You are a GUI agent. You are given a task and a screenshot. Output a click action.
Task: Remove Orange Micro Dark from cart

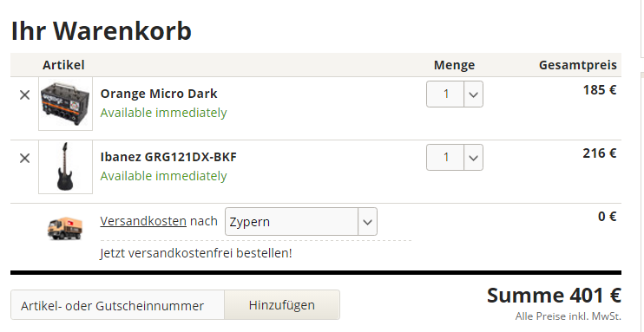click(24, 95)
